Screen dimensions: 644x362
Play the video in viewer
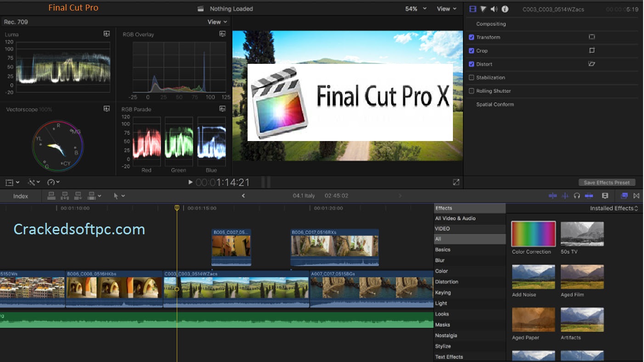click(191, 182)
